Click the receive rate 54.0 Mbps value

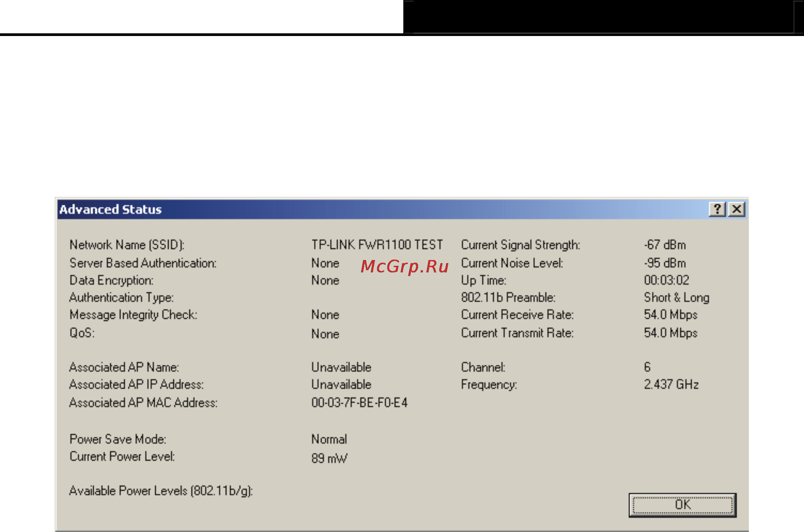tap(671, 315)
